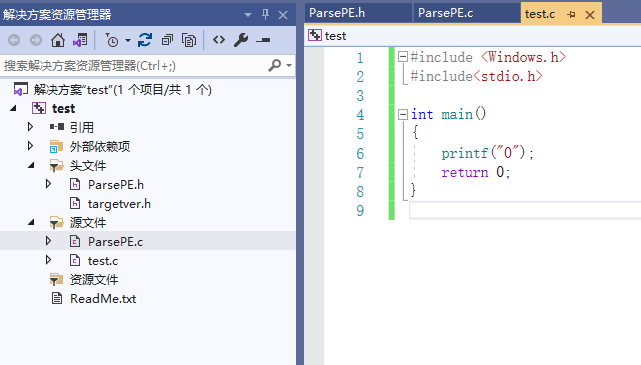Select targetver.h header file

[119, 204]
